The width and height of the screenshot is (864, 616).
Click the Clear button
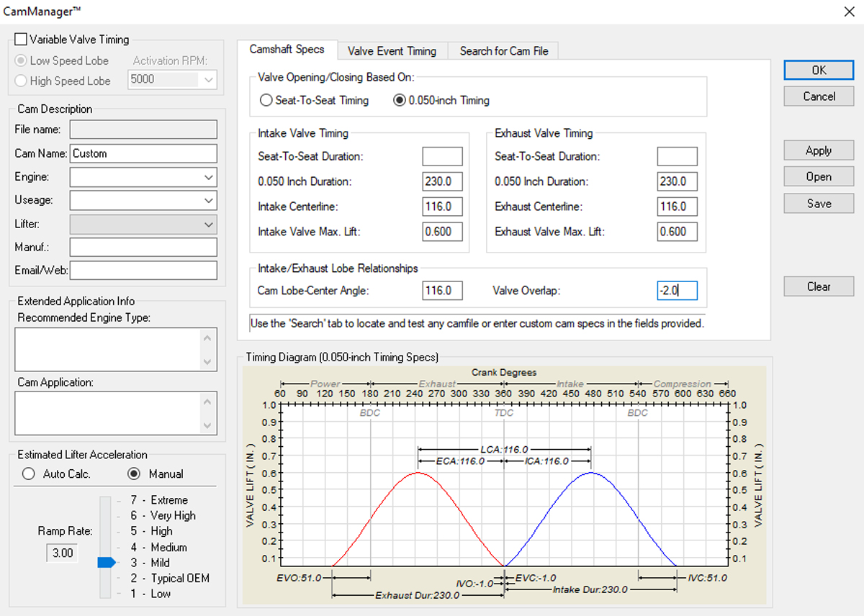(819, 286)
